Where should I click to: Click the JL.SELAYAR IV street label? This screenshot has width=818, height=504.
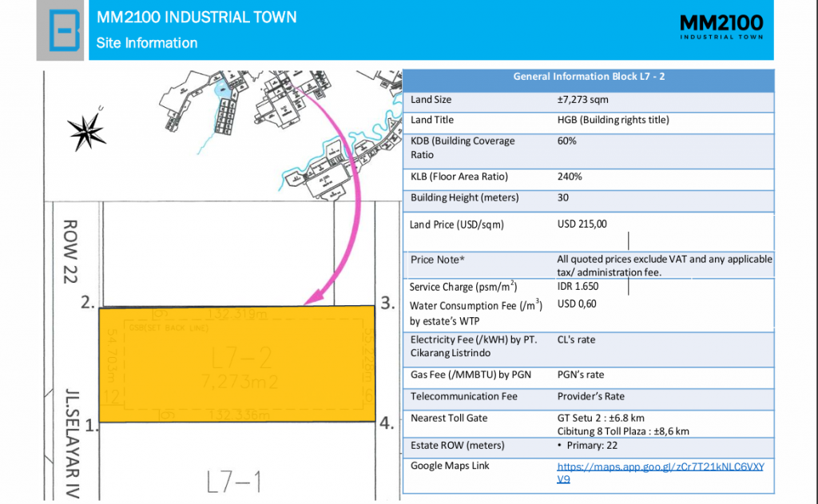(72, 443)
